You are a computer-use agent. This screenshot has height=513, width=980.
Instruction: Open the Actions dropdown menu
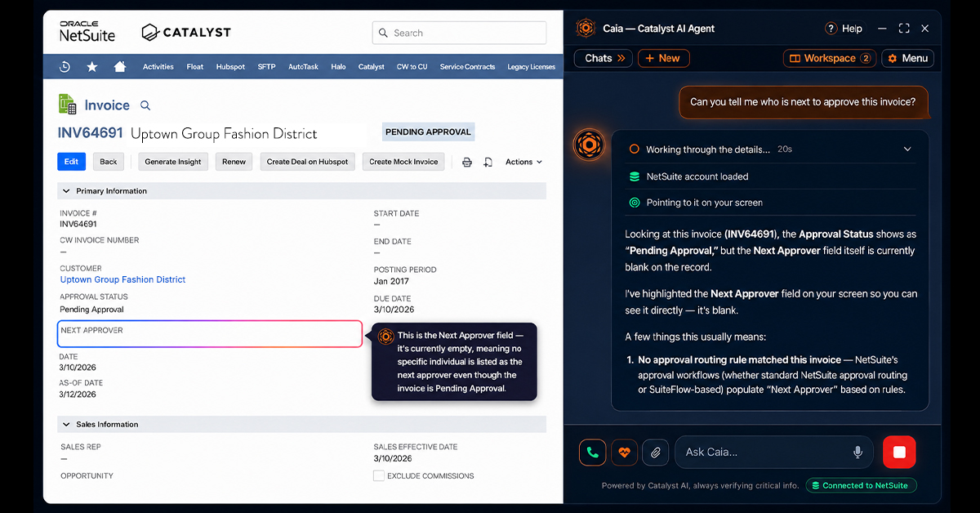tap(523, 162)
